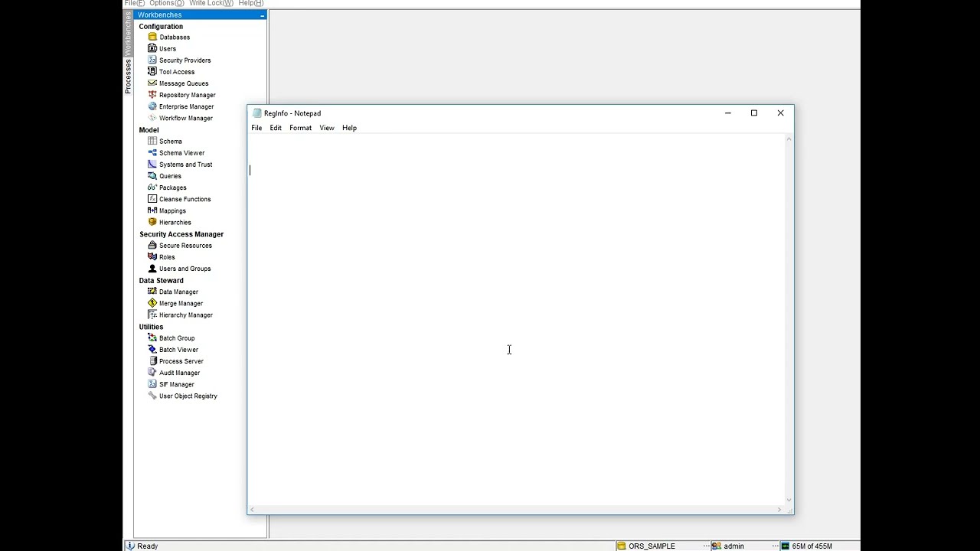Open the Security Providers icon
The width and height of the screenshot is (980, 551).
tap(152, 60)
